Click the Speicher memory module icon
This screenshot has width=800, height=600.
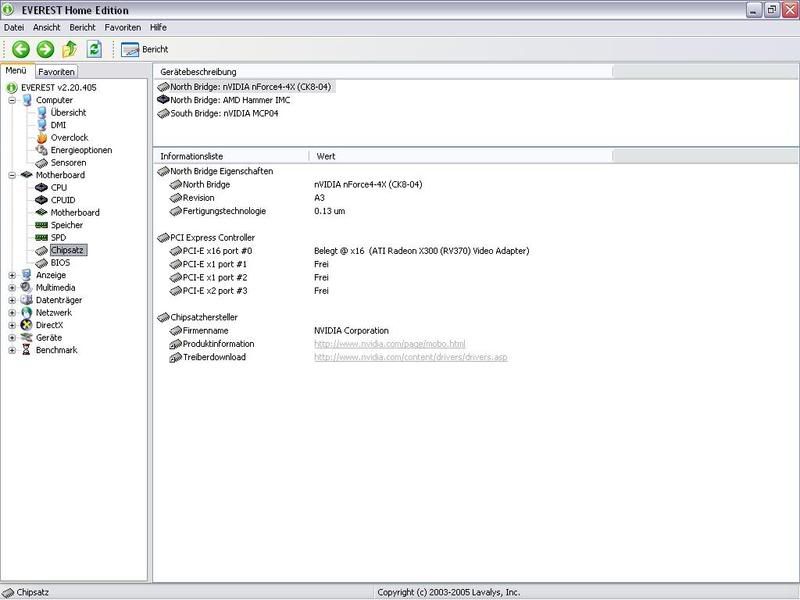tap(41, 225)
